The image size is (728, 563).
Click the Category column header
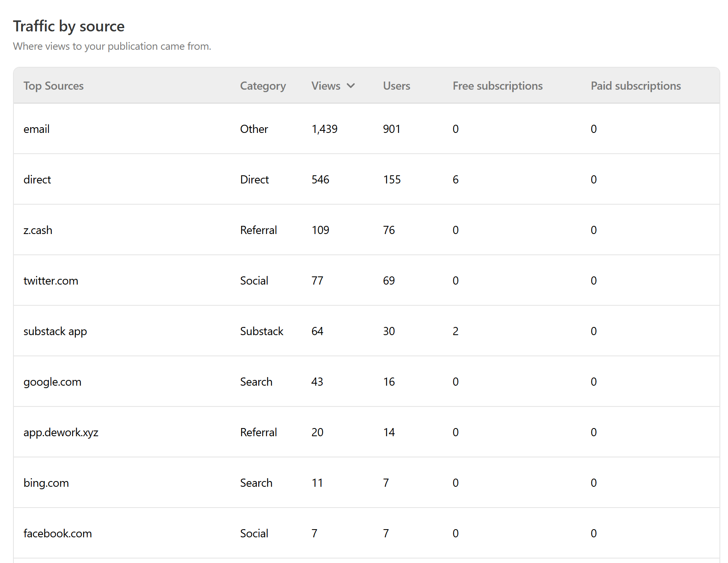(x=263, y=86)
